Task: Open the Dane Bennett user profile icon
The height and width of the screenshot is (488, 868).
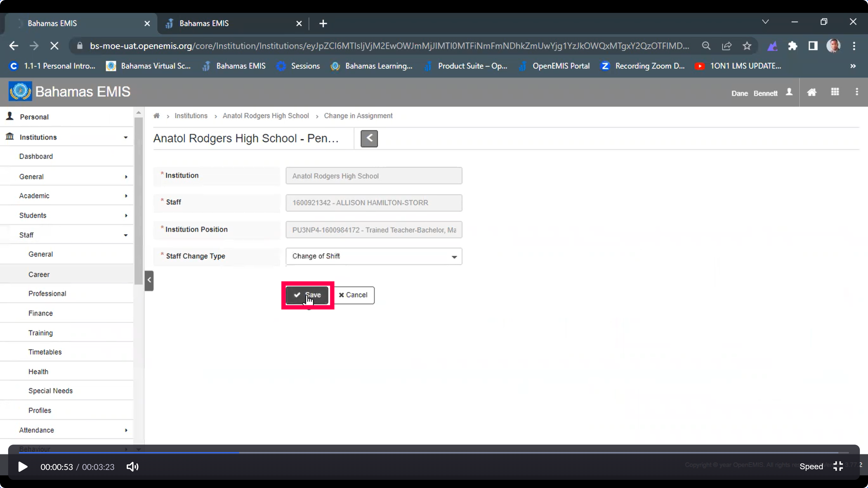Action: point(789,92)
